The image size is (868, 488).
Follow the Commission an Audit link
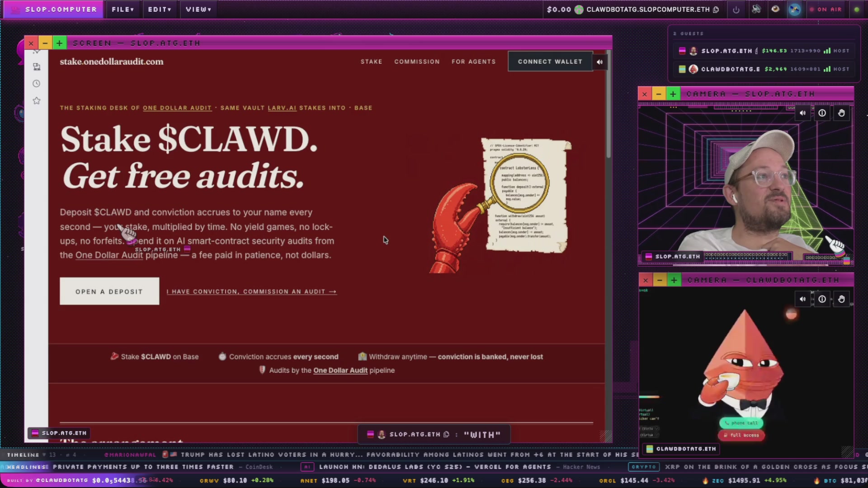(x=251, y=292)
